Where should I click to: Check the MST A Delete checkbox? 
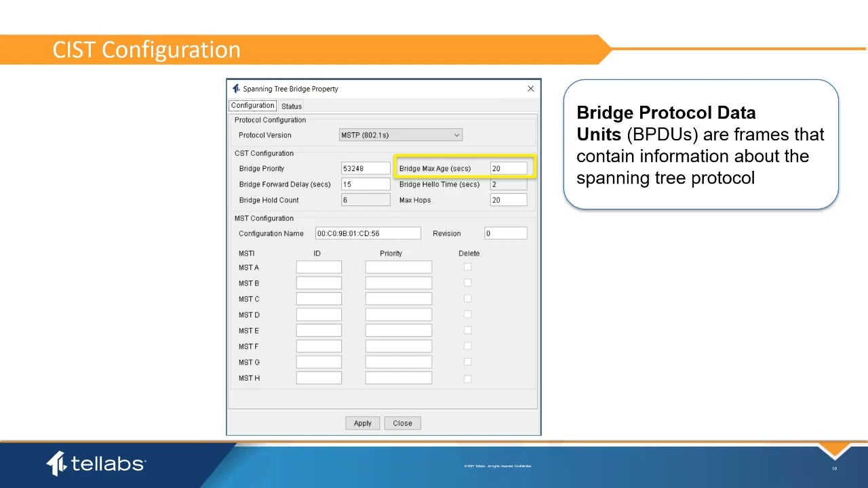coord(467,267)
